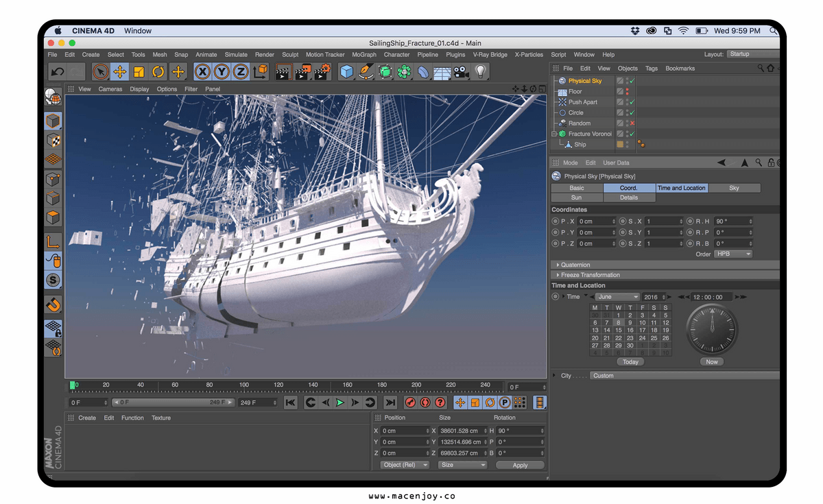Open the Size mode dropdown

463,465
